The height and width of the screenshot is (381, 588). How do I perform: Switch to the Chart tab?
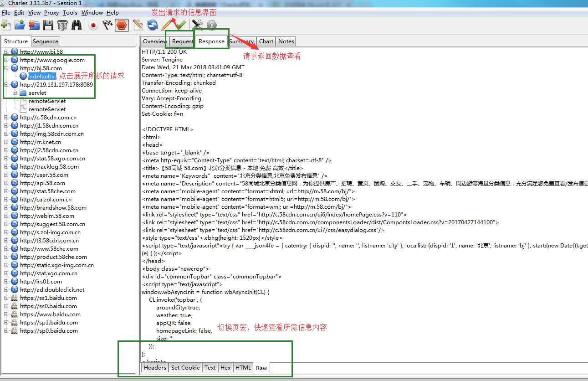coord(266,41)
